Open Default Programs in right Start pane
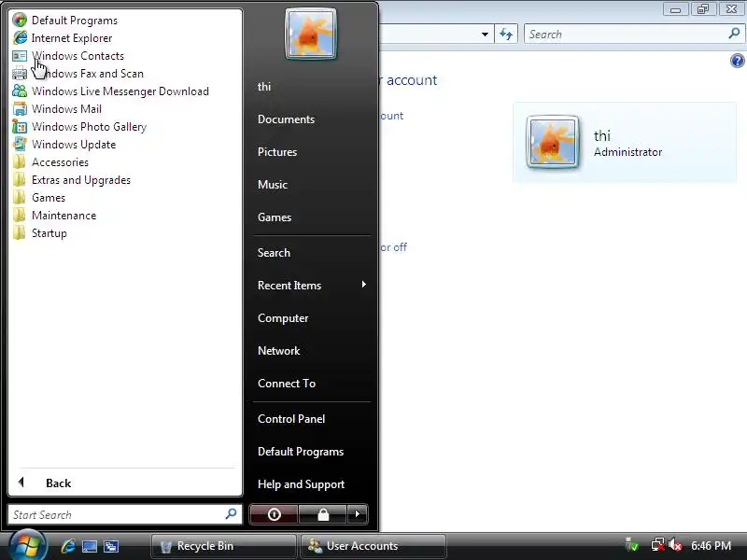This screenshot has height=560, width=747. [301, 452]
